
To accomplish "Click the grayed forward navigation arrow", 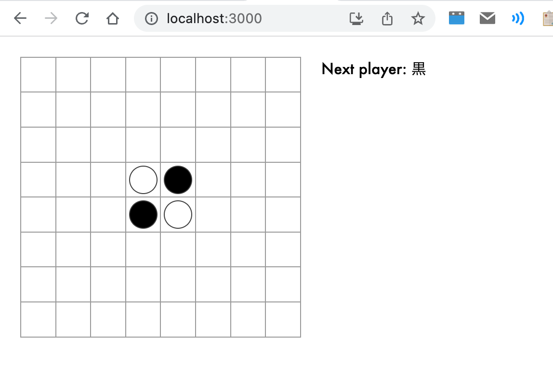I will (50, 18).
